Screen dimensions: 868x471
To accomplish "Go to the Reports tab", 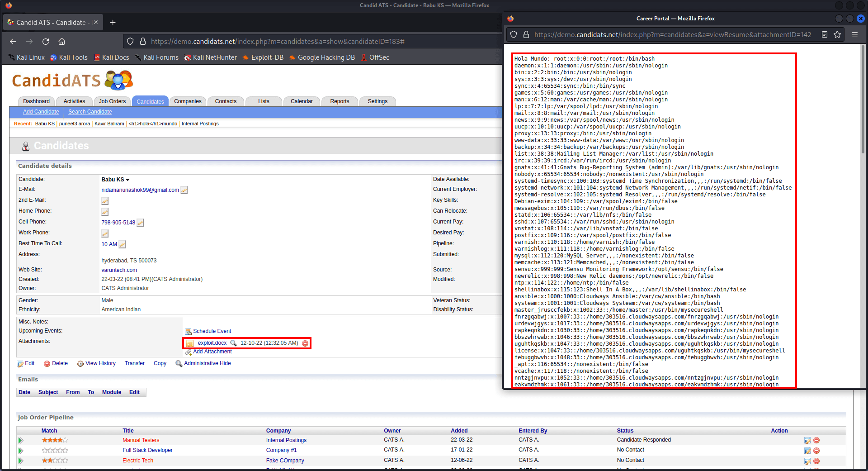I will pos(340,101).
